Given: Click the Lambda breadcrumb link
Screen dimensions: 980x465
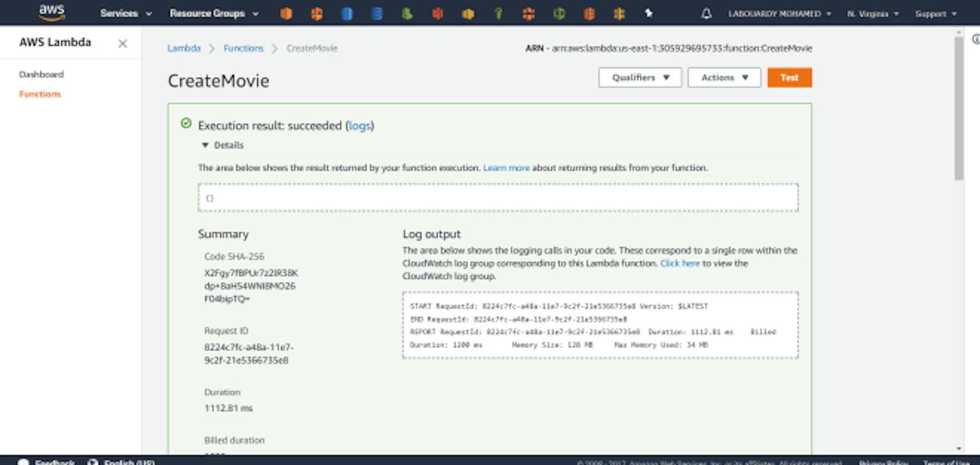Looking at the screenshot, I should [184, 48].
